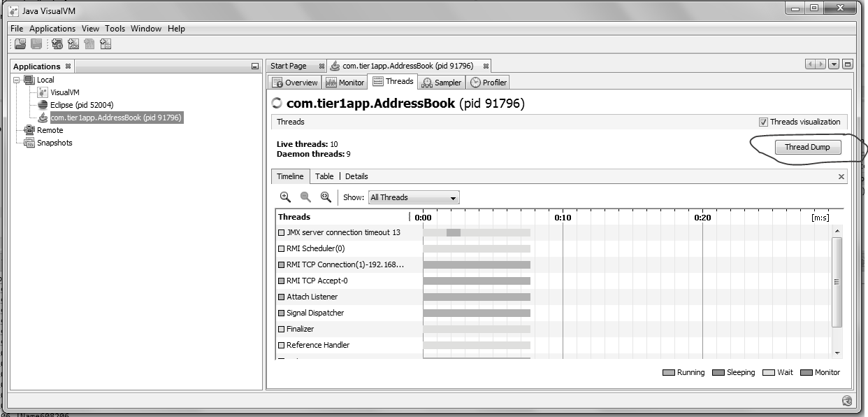The image size is (868, 417).
Task: Click the zoom in magnifier icon
Action: pyautogui.click(x=285, y=197)
